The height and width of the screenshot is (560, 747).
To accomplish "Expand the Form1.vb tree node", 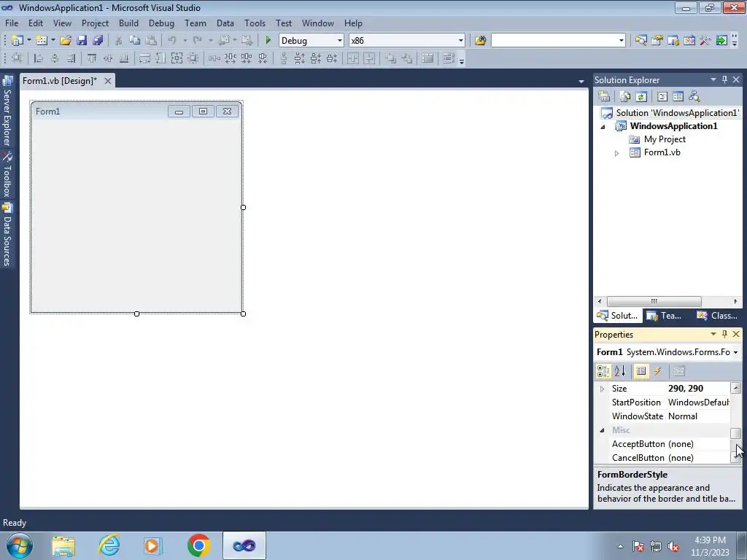I will (x=616, y=153).
